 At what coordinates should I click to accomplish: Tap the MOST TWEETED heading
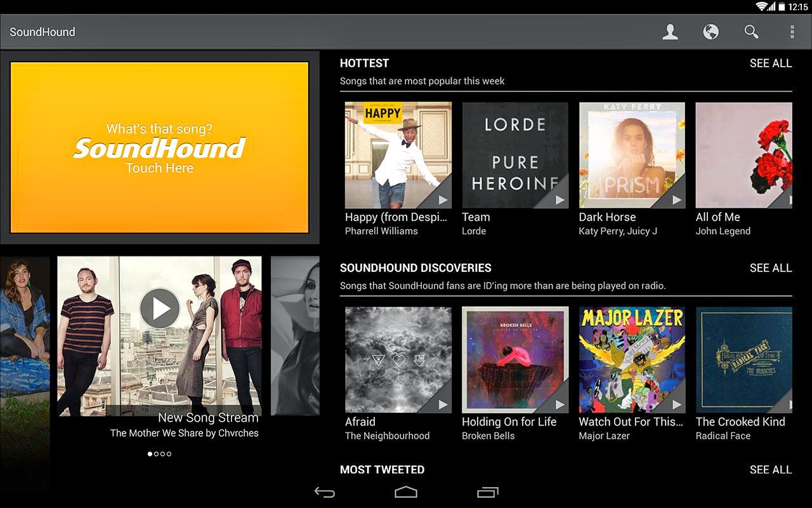(382, 469)
